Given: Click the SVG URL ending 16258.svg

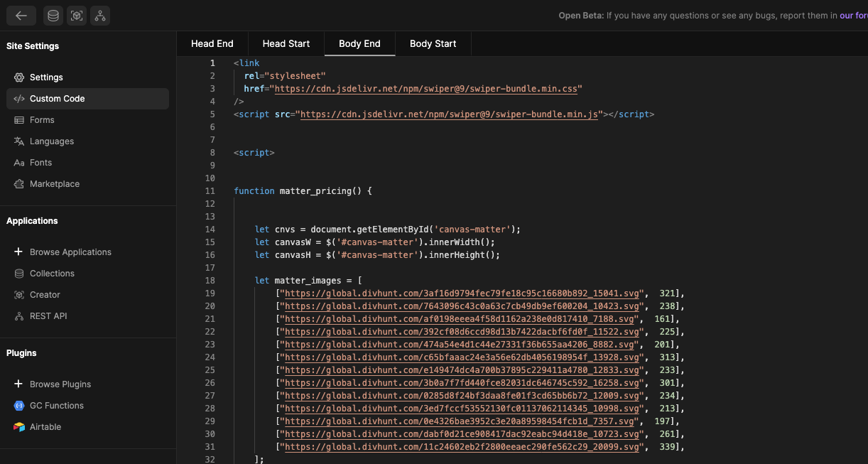Looking at the screenshot, I should 462,383.
